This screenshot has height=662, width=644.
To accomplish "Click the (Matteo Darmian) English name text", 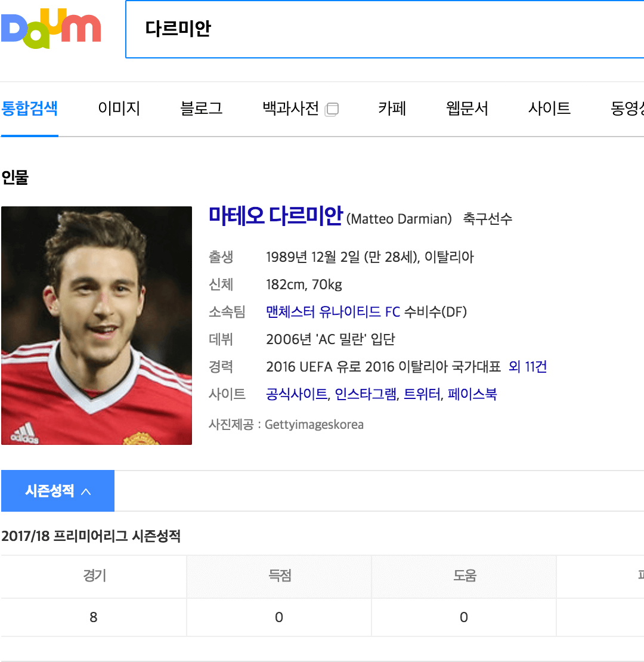I will coord(399,219).
